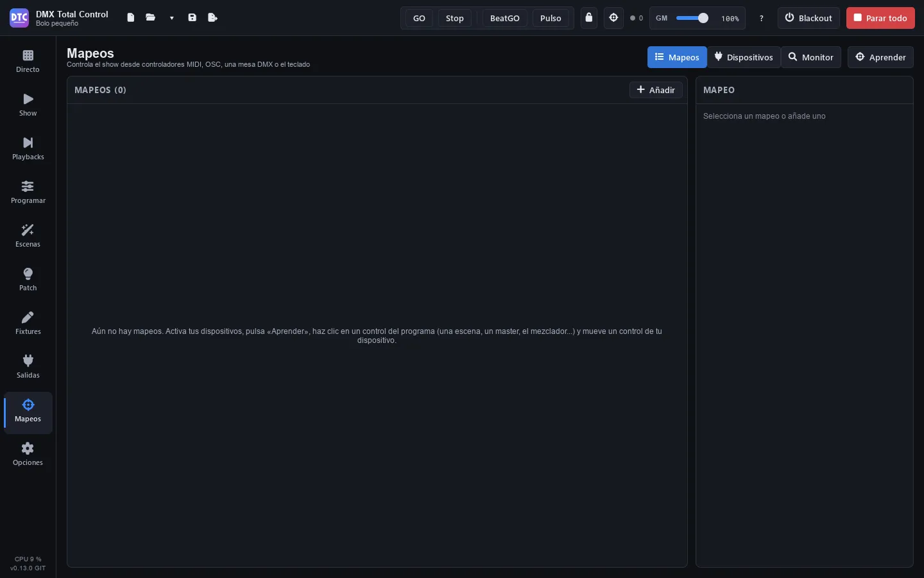Switch to the Programar section
This screenshot has height=578, width=924.
[28, 193]
